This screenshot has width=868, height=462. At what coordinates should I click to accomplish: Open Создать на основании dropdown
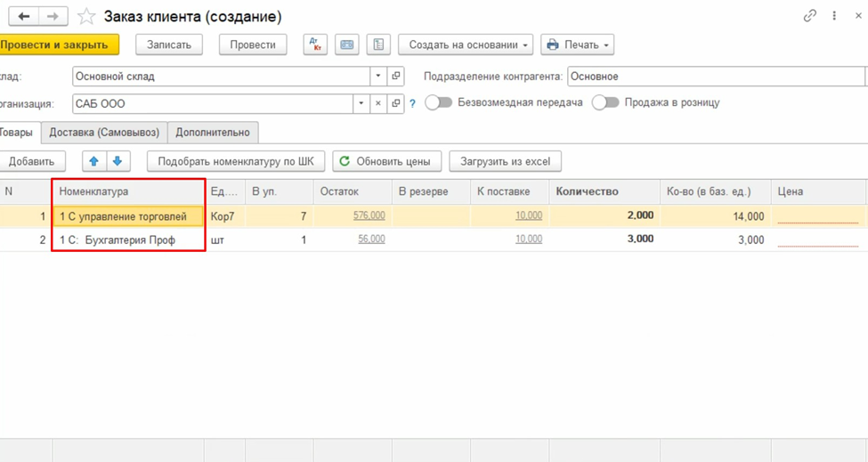(466, 45)
